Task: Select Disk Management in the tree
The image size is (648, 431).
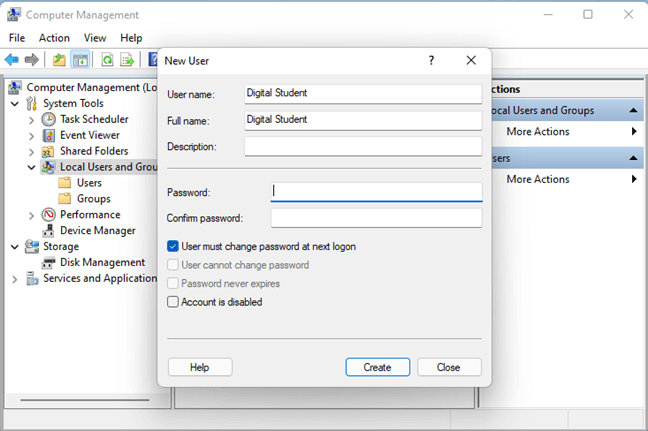Action: [102, 262]
